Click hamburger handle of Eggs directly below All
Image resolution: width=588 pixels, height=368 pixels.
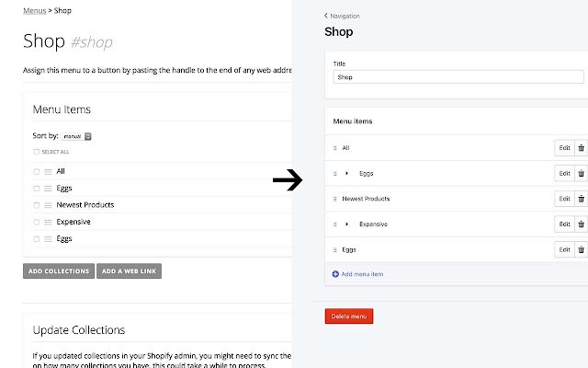point(48,189)
